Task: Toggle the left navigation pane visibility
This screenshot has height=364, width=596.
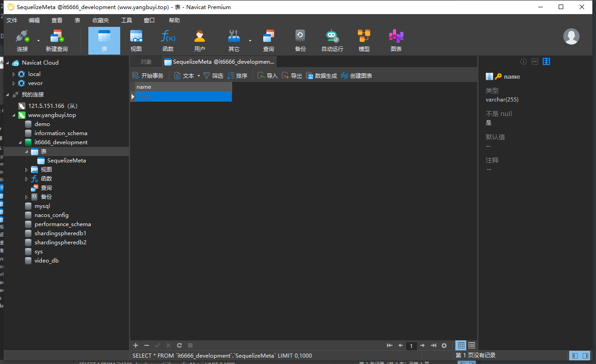Action: [x=575, y=355]
